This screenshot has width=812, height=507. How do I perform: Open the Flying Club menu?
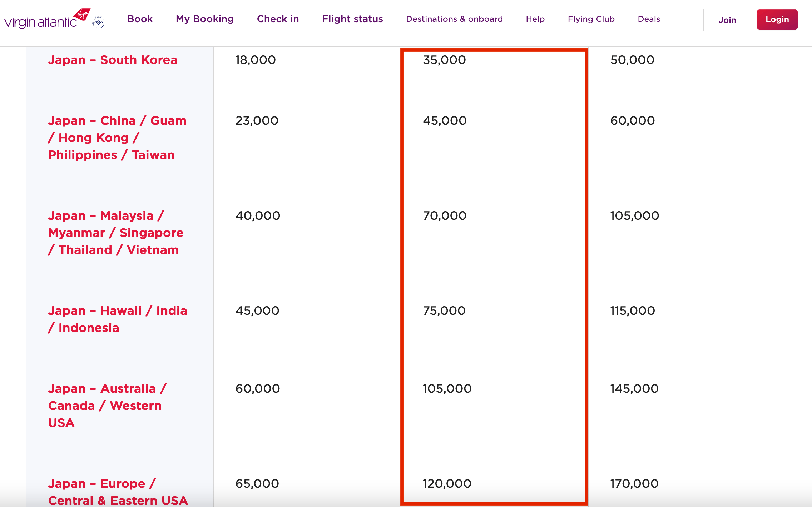pos(591,19)
